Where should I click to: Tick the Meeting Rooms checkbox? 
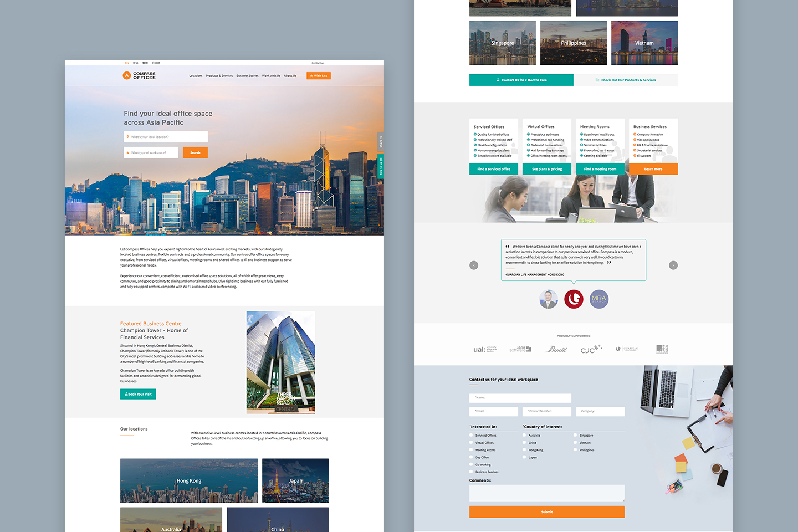point(471,450)
